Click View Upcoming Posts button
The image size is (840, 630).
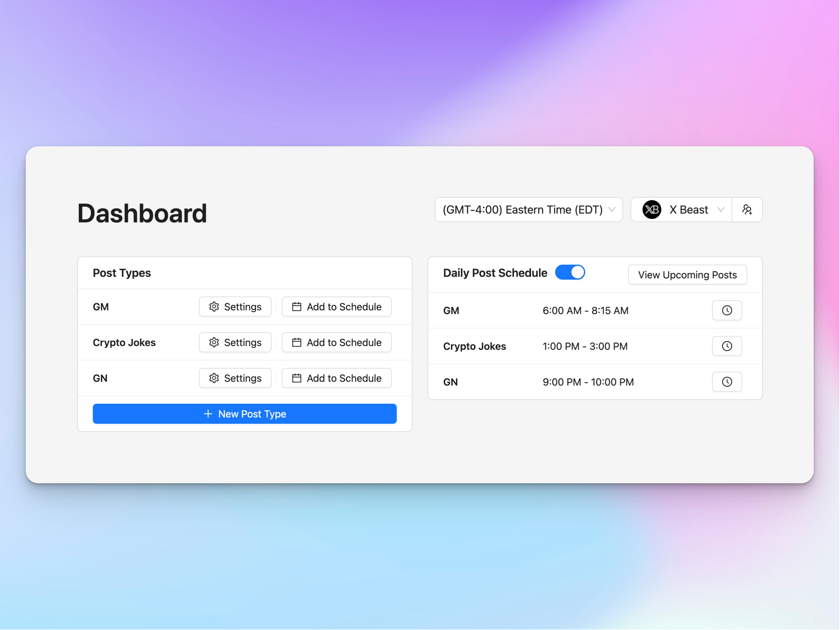point(687,275)
